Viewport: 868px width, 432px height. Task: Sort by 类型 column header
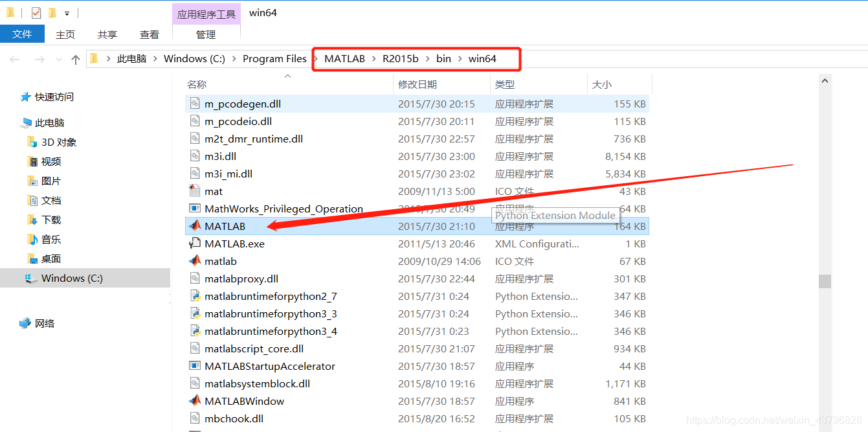(x=539, y=84)
